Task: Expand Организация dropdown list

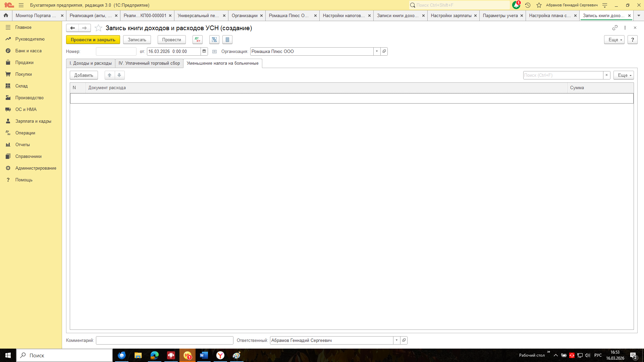Action: pyautogui.click(x=377, y=51)
